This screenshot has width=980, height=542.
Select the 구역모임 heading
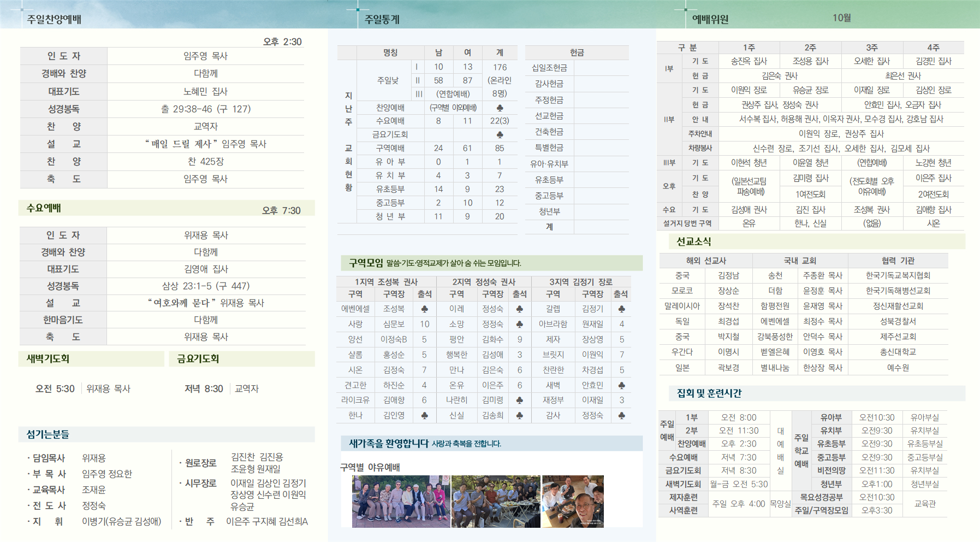366,263
